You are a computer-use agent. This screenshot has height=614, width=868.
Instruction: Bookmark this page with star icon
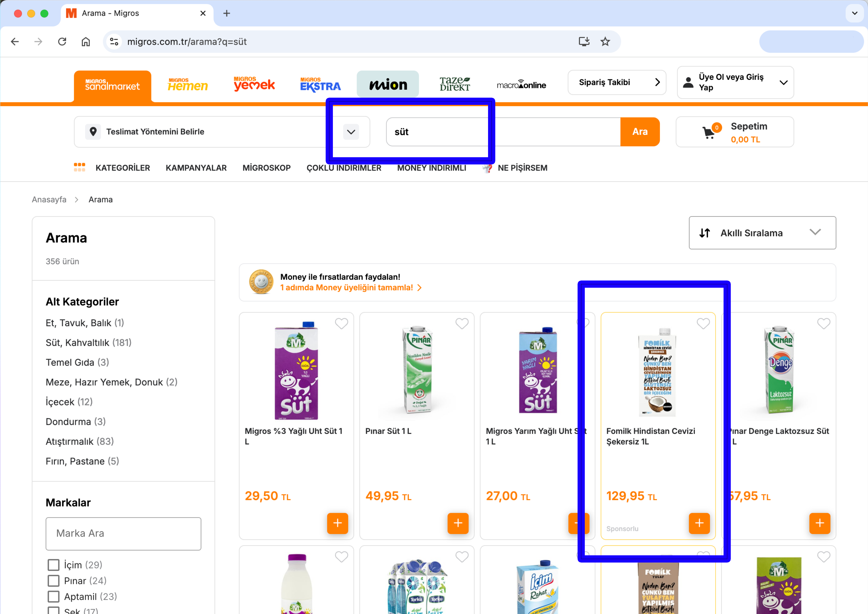pos(605,42)
